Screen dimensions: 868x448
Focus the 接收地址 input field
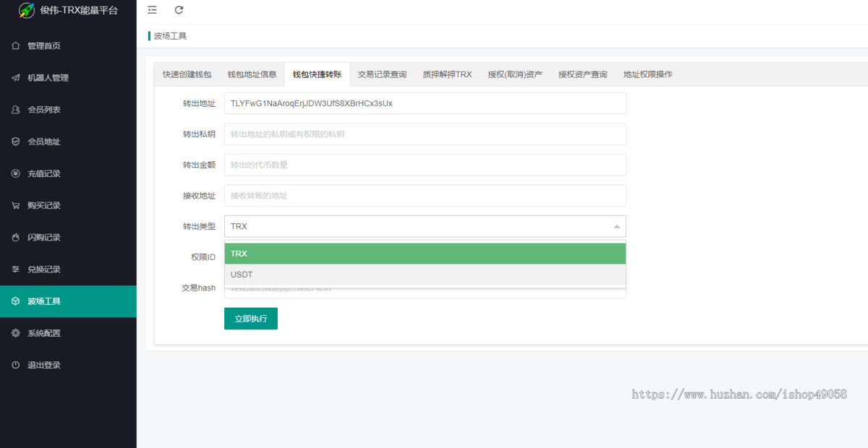[x=425, y=195]
